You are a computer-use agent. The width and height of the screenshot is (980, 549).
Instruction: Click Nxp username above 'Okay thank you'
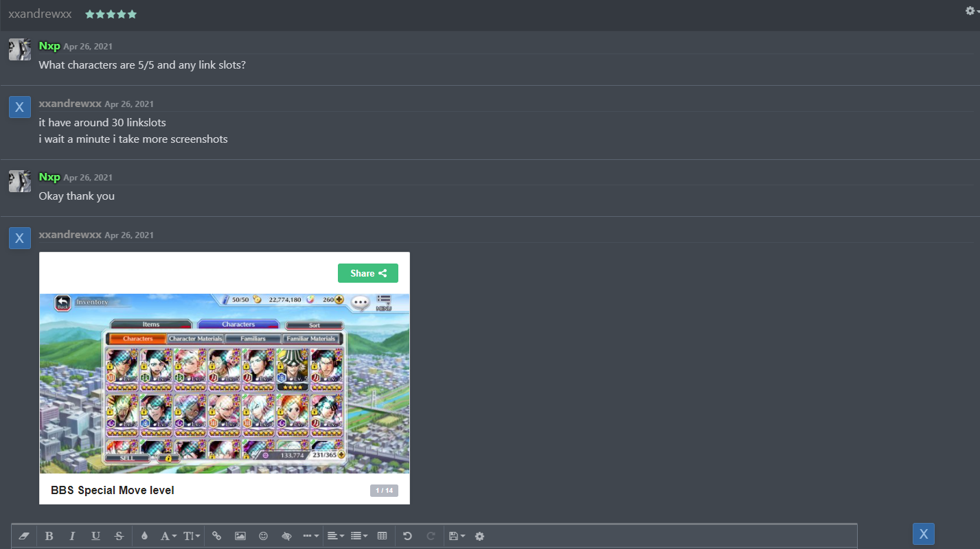49,177
